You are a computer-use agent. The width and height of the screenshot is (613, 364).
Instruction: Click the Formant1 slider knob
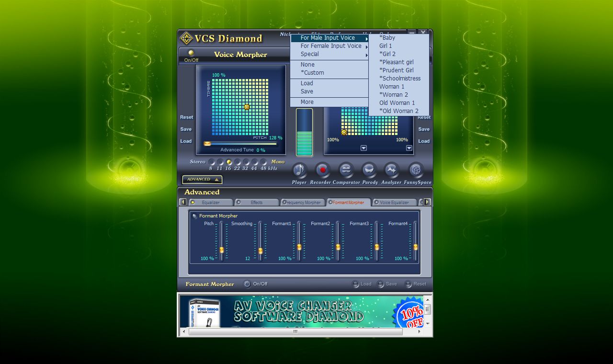click(x=299, y=247)
